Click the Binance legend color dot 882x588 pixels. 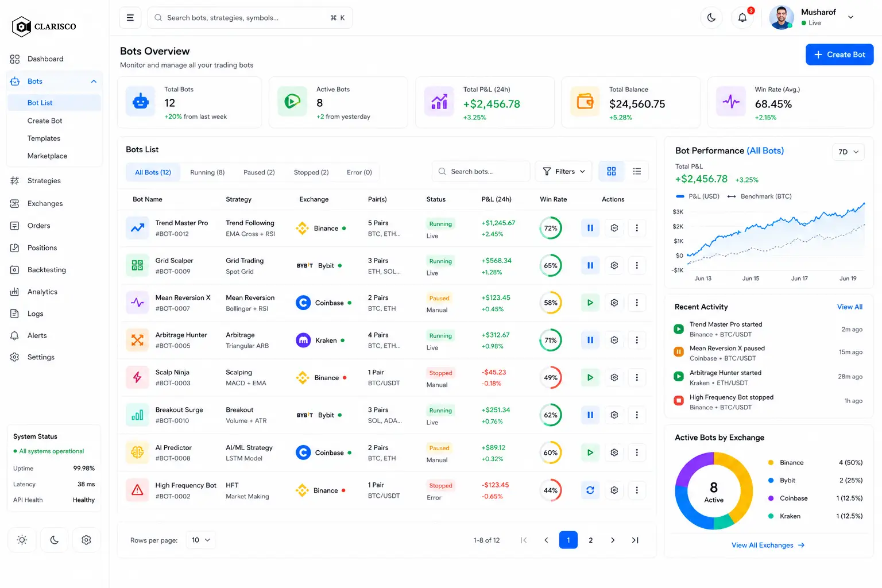[x=771, y=463]
